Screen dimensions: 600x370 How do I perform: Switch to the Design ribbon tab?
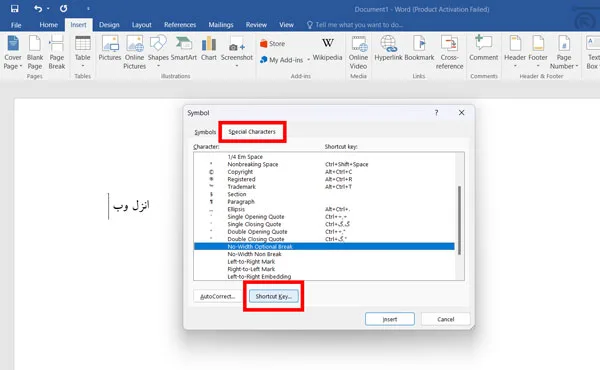(109, 25)
